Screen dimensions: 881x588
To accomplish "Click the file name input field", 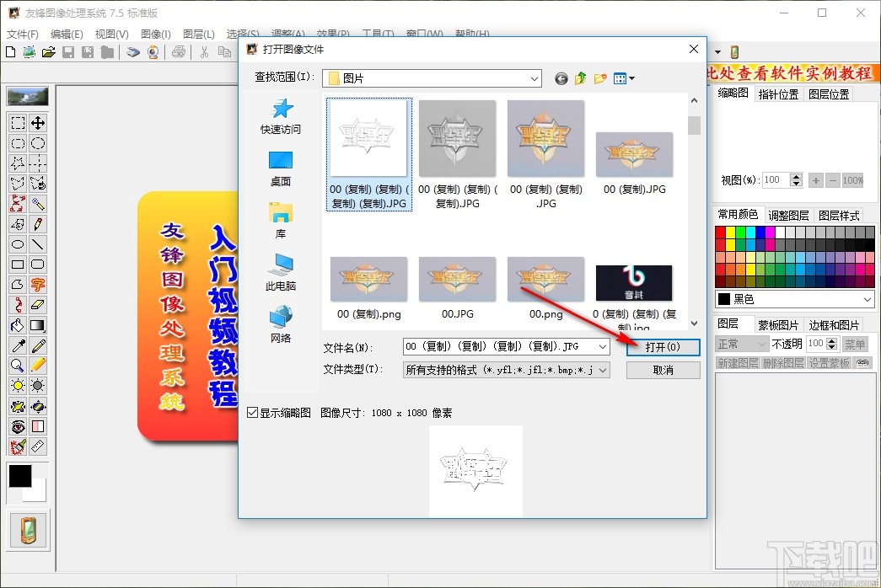I will click(500, 347).
